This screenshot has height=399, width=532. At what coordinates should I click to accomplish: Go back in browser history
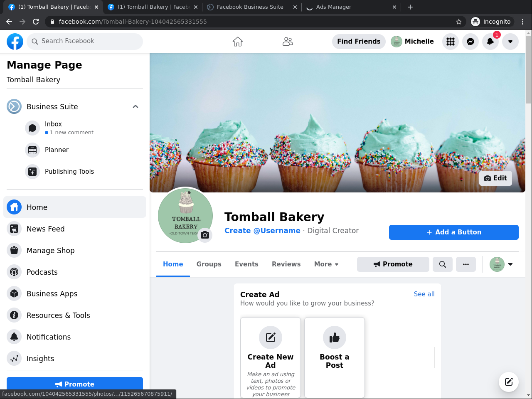9,22
